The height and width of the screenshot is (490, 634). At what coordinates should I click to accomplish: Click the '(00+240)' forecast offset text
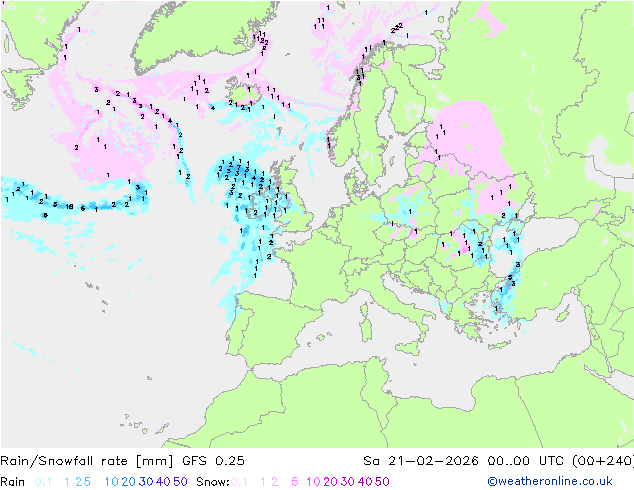point(603,461)
